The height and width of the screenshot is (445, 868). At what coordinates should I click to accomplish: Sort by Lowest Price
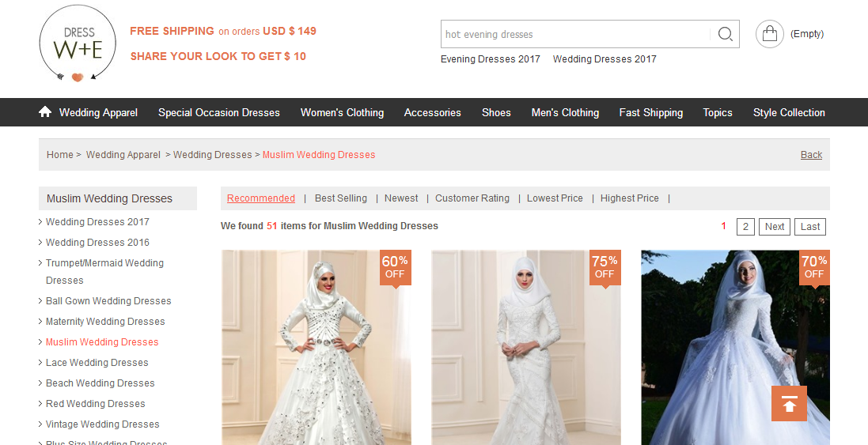click(x=555, y=198)
